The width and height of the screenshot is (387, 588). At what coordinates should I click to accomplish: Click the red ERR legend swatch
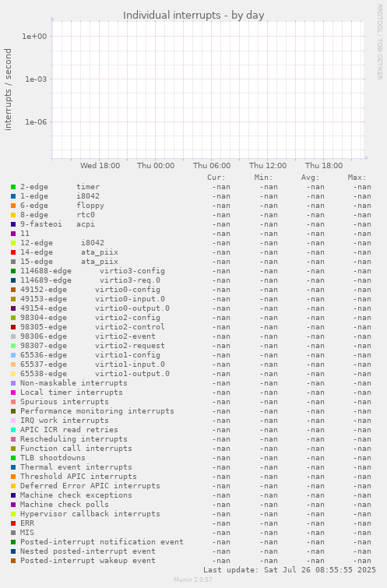pyautogui.click(x=13, y=523)
